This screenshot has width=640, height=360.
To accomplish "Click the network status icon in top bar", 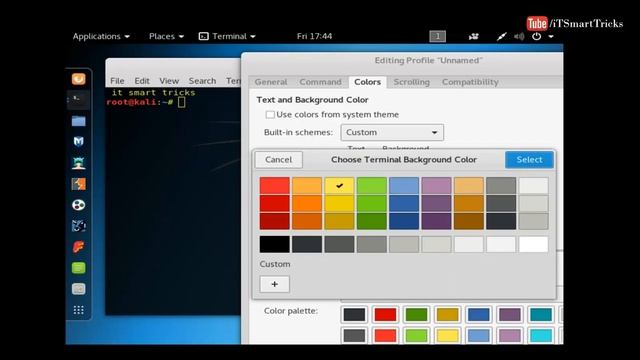I will pos(502,37).
